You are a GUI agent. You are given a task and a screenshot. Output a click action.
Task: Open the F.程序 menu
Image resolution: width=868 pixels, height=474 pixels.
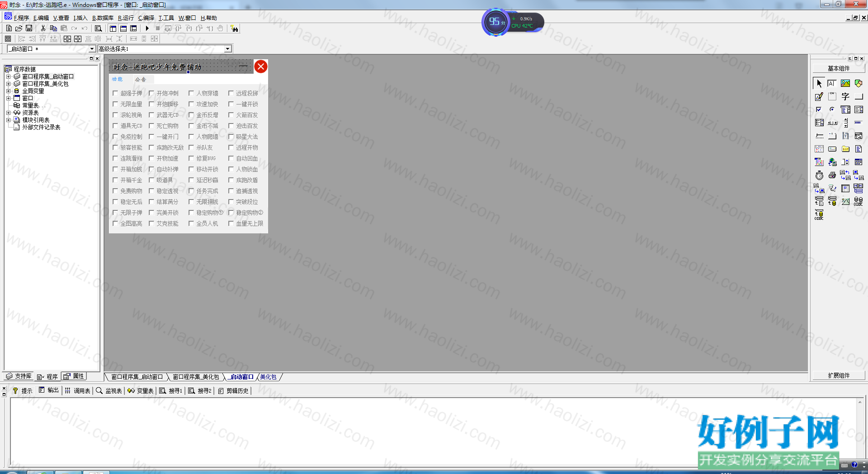(21, 18)
